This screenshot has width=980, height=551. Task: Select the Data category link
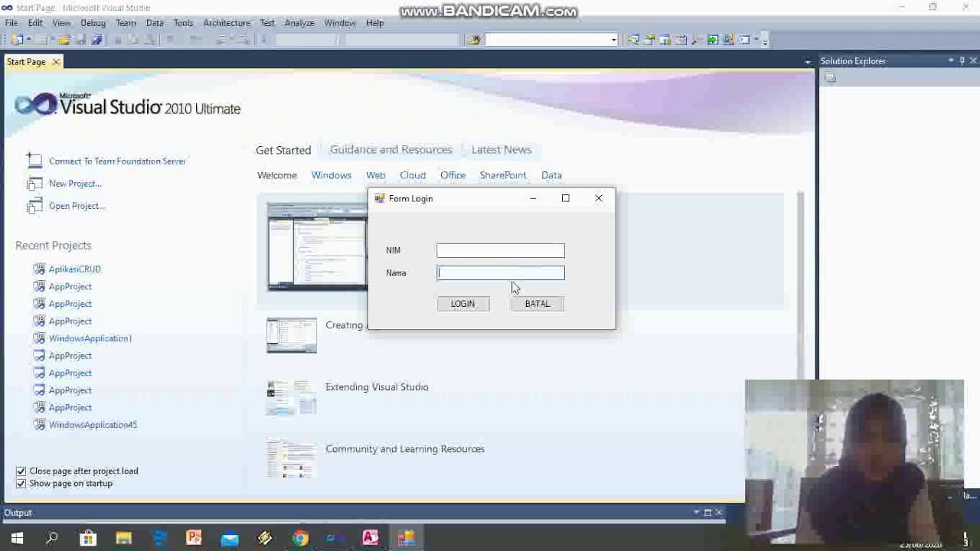click(x=551, y=175)
